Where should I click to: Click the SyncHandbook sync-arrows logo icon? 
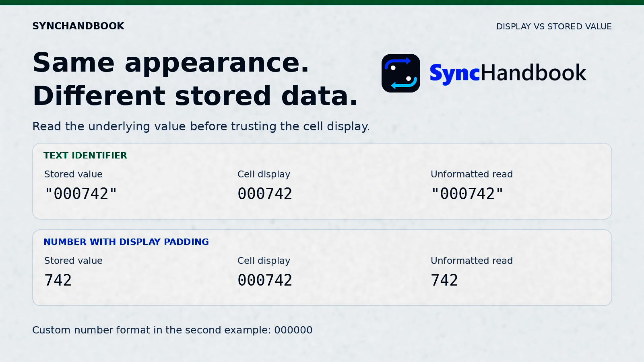tap(401, 73)
